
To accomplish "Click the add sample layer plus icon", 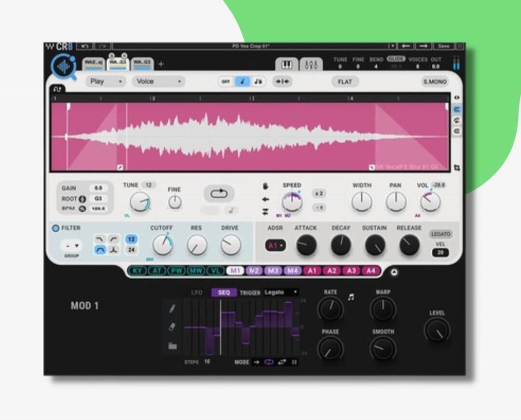I will pyautogui.click(x=161, y=64).
